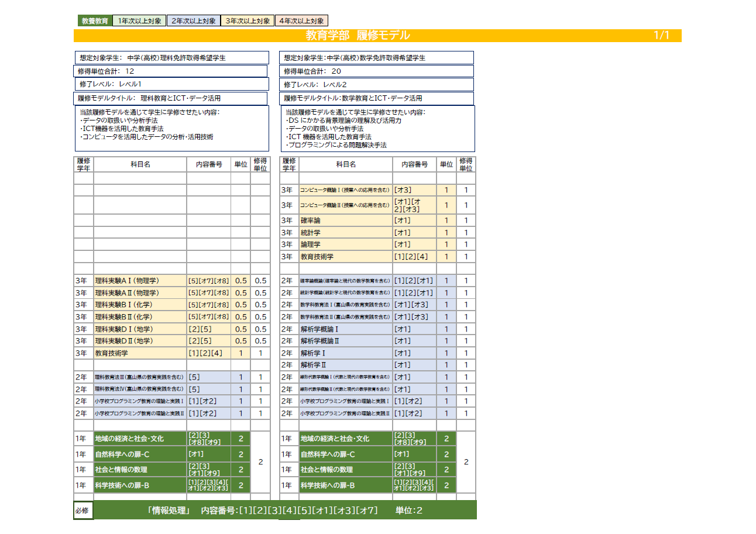
Task: Select the 理科実験AⅡ(物理学) course cell
Action: point(140,293)
